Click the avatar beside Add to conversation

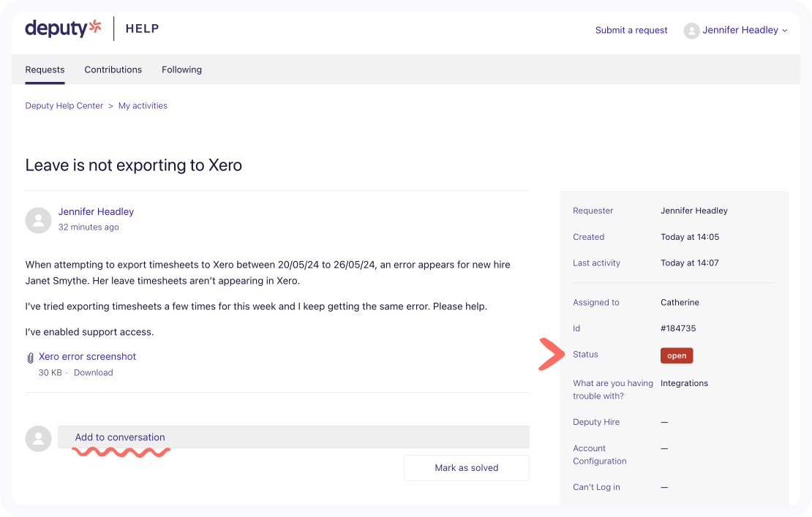[x=38, y=439]
